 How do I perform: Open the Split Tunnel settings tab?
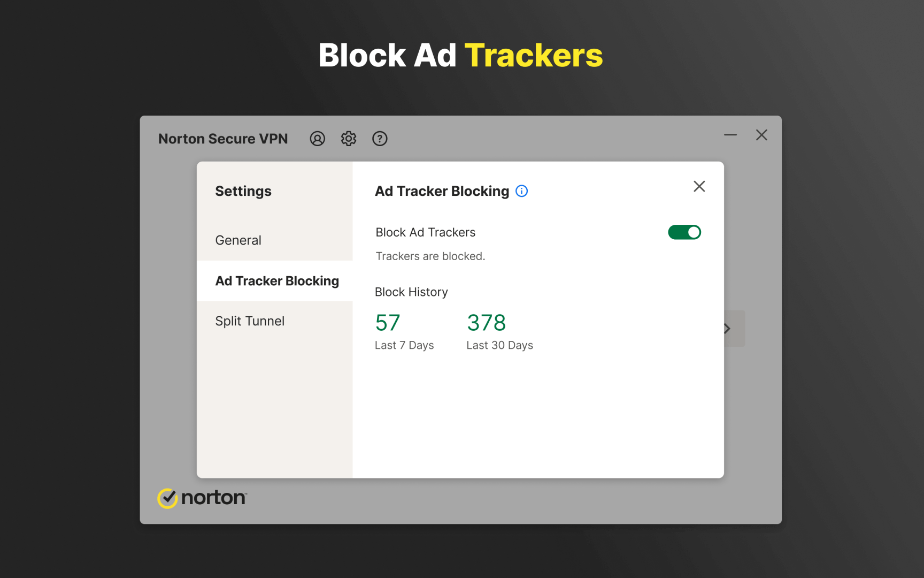250,321
